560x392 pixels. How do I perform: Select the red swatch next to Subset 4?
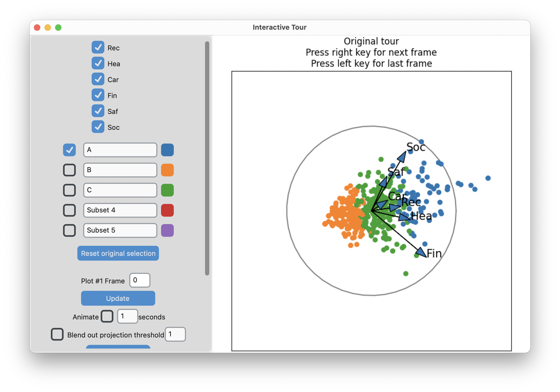[167, 210]
